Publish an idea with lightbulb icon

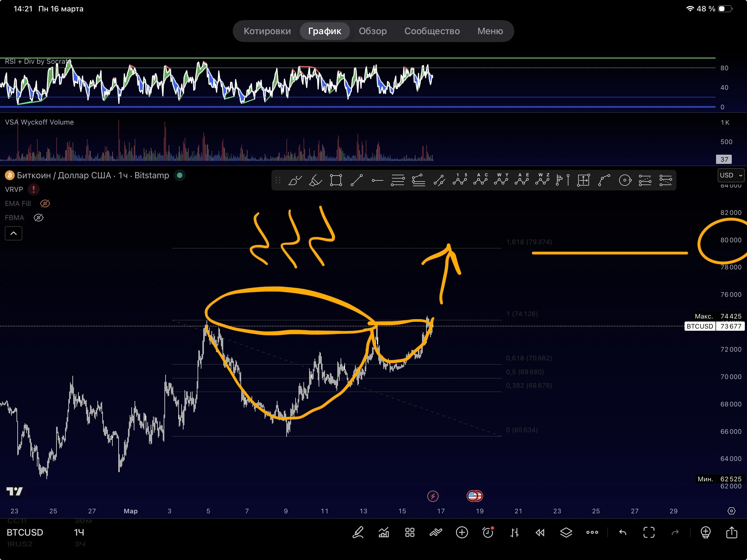pyautogui.click(x=706, y=533)
